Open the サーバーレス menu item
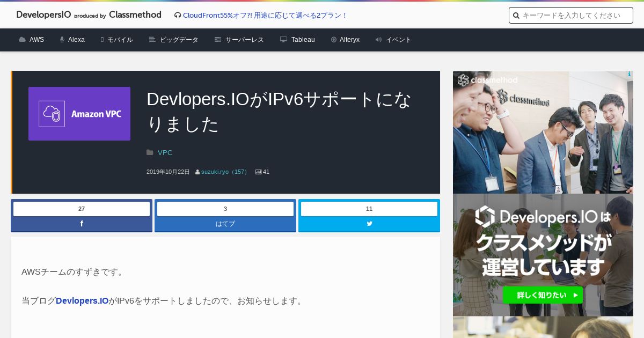Image resolution: width=644 pixels, height=338 pixels. pyautogui.click(x=245, y=40)
